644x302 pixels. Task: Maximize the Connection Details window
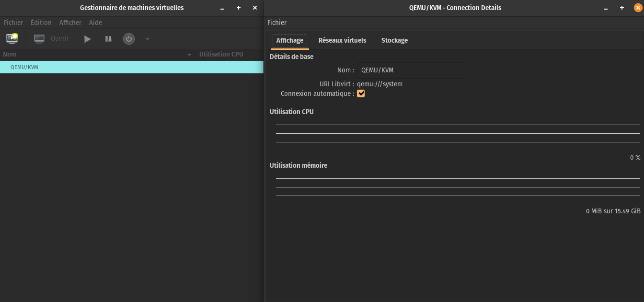click(622, 8)
